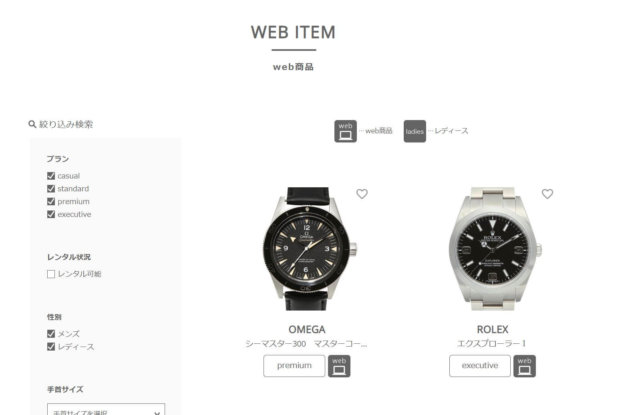Toggle the premium plan checkbox
Image resolution: width=640 pixels, height=415 pixels.
pos(51,202)
